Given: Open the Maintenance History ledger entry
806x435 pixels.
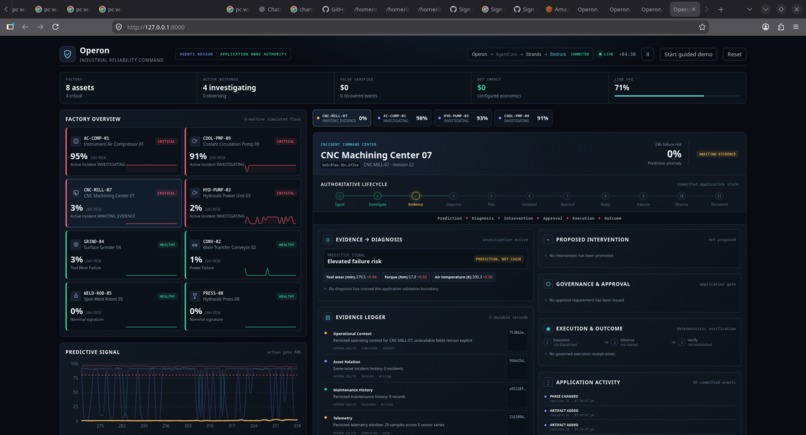Looking at the screenshot, I should (425, 397).
